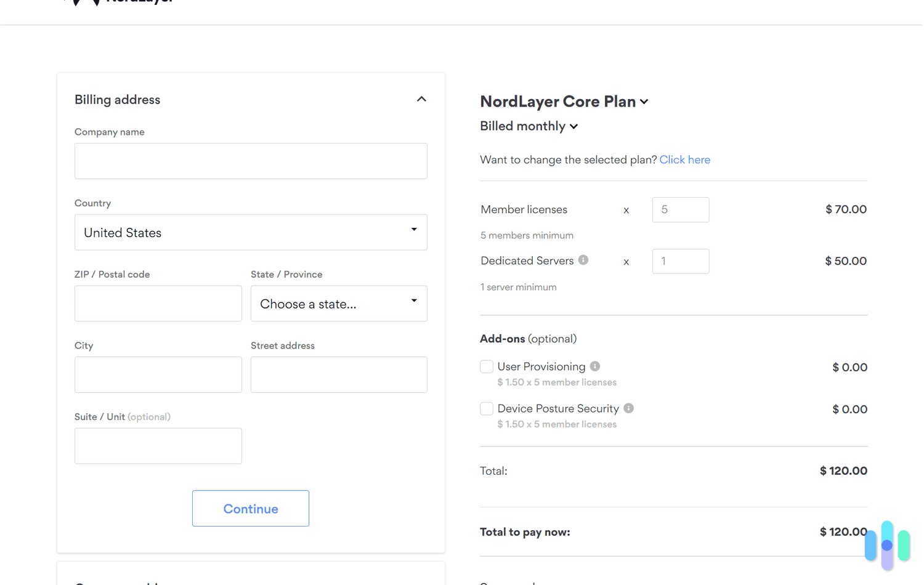Enable the User Provisioning add-on
This screenshot has height=585, width=924.
point(486,366)
